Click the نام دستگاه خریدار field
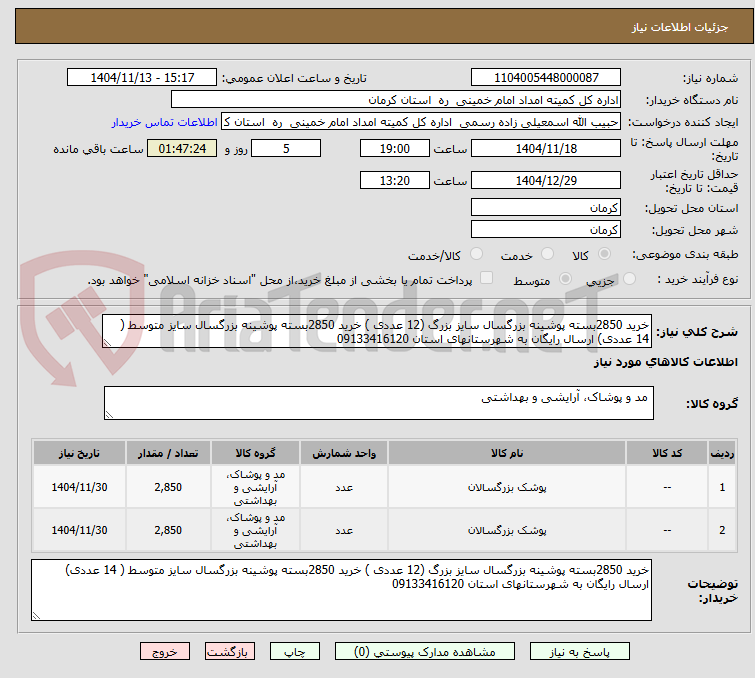The width and height of the screenshot is (755, 678). [x=396, y=100]
